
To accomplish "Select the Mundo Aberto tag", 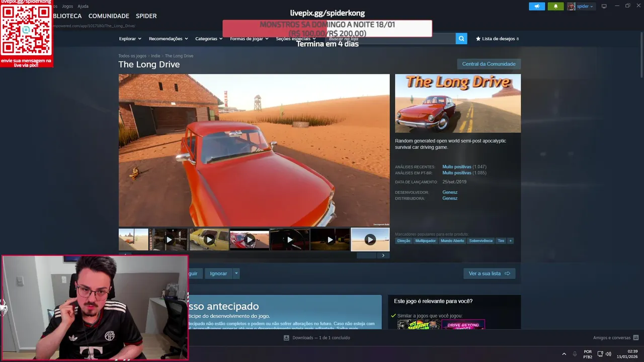I will pyautogui.click(x=452, y=241).
